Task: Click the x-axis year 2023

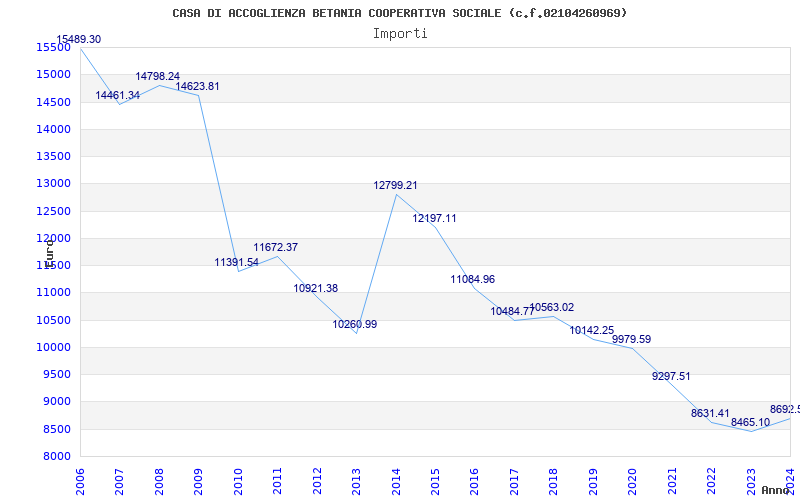Action: click(x=752, y=481)
